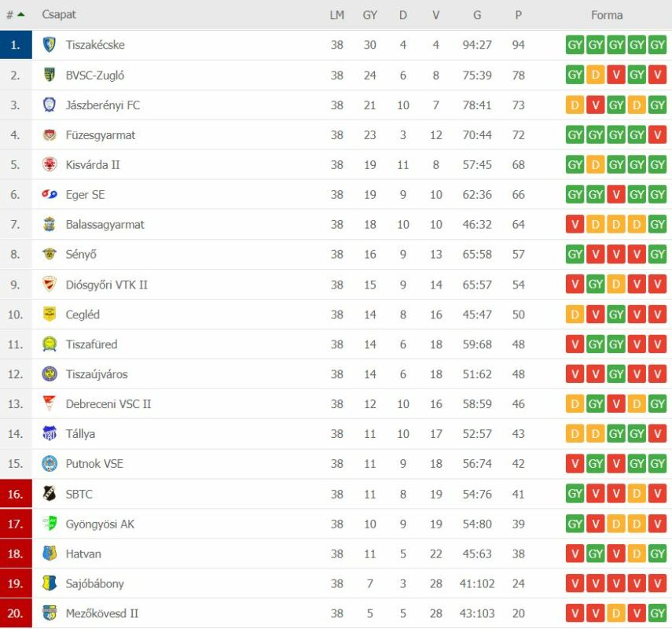This screenshot has height=629, width=672.
Task: Click Sajóbábony's last red V form badge
Action: tap(657, 583)
